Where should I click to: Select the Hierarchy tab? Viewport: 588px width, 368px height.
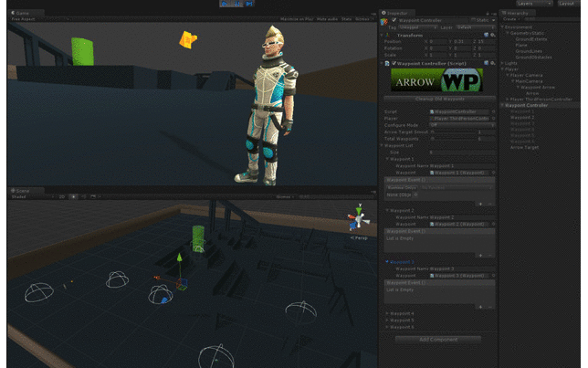[x=517, y=13]
